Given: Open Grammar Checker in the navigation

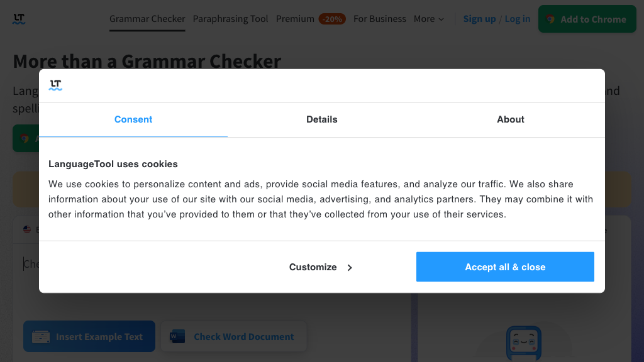Looking at the screenshot, I should click(147, 19).
